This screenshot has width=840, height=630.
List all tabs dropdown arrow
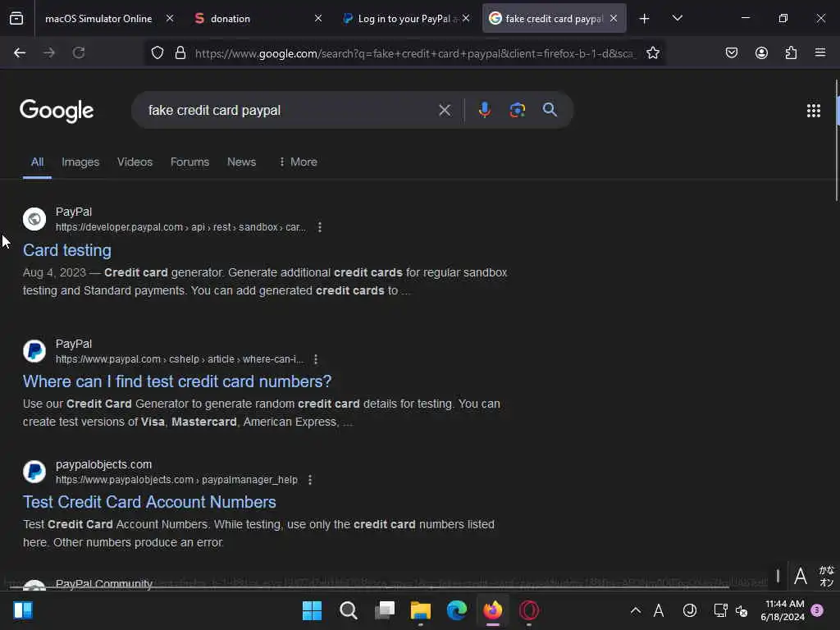click(x=677, y=18)
